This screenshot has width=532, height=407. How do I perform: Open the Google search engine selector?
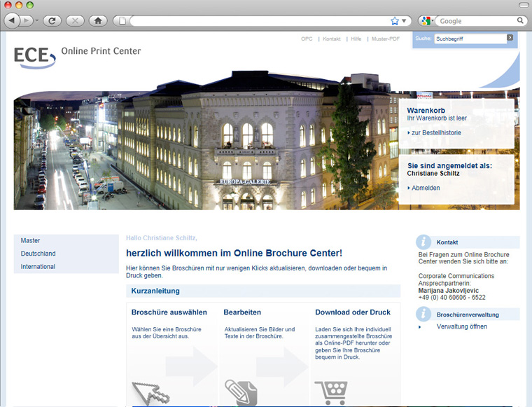[x=427, y=21]
